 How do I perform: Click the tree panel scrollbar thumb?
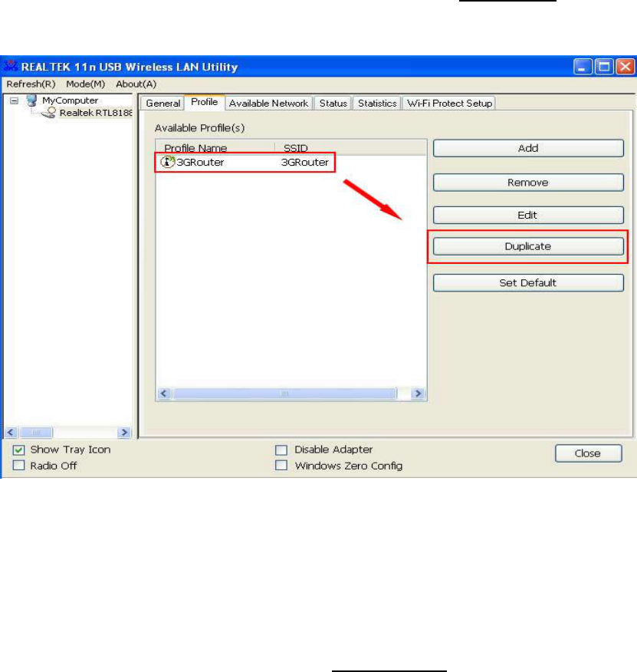pos(36,433)
